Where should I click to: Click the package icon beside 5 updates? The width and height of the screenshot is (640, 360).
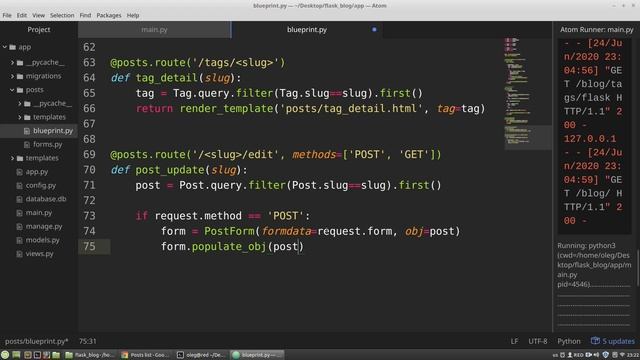pyautogui.click(x=596, y=340)
